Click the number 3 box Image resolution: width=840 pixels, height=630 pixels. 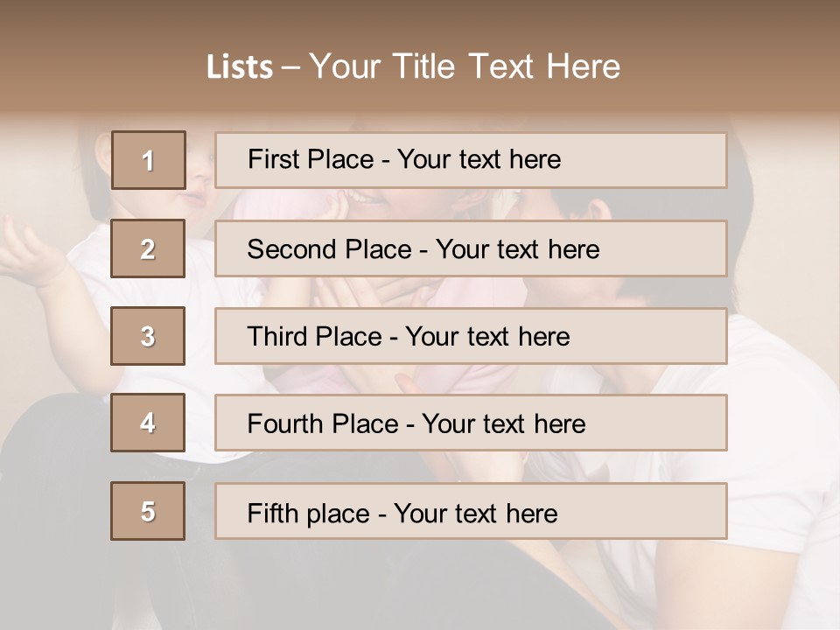coord(148,336)
